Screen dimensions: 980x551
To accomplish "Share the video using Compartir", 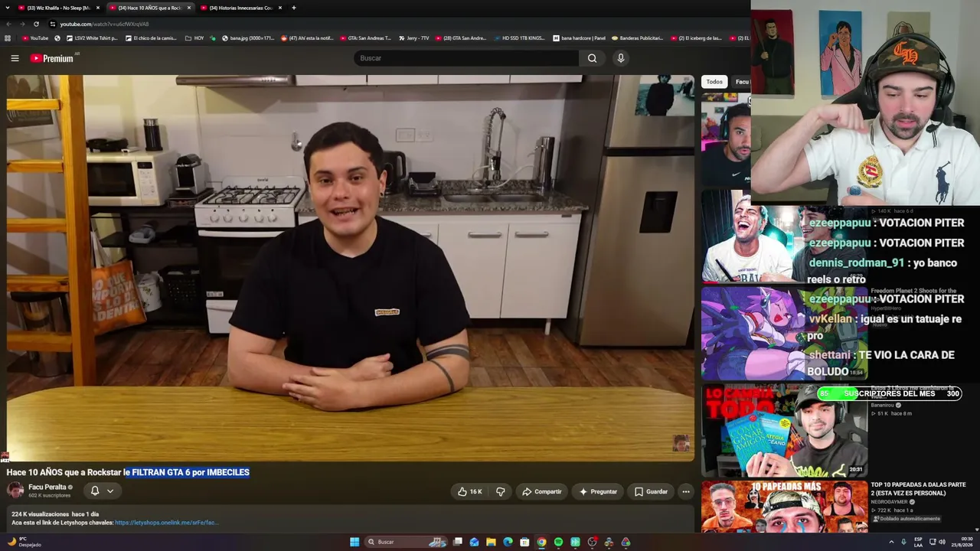I will tap(541, 491).
